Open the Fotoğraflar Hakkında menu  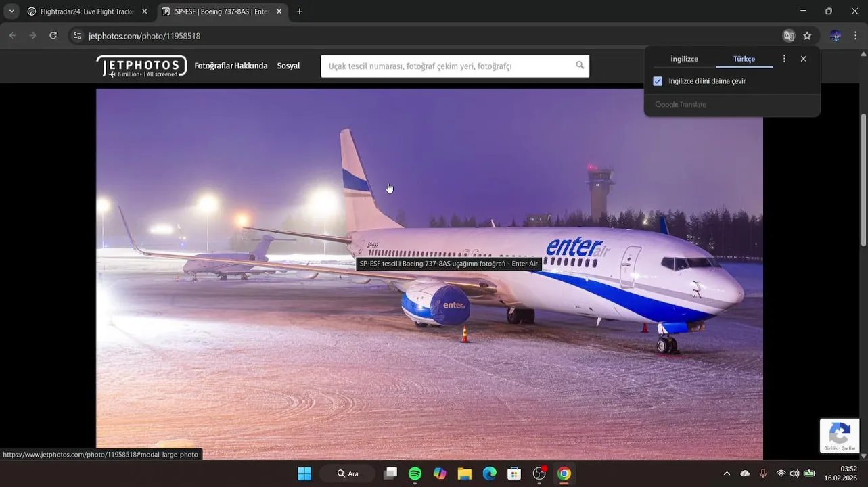click(x=231, y=66)
